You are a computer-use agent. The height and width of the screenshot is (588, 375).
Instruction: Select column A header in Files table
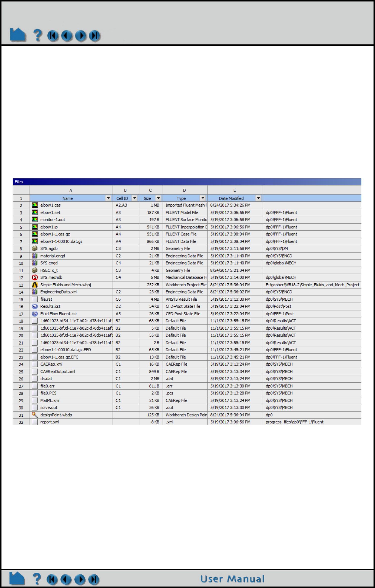(x=71, y=190)
